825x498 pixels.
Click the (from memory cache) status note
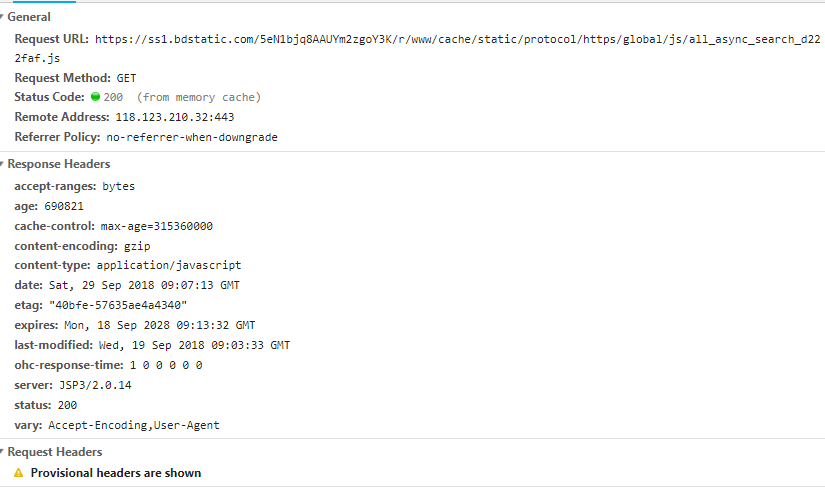[198, 97]
